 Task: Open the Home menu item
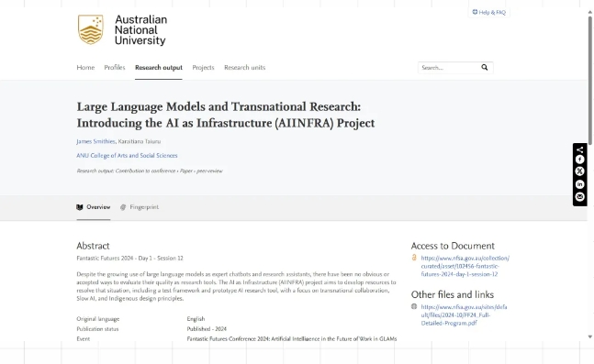point(85,67)
